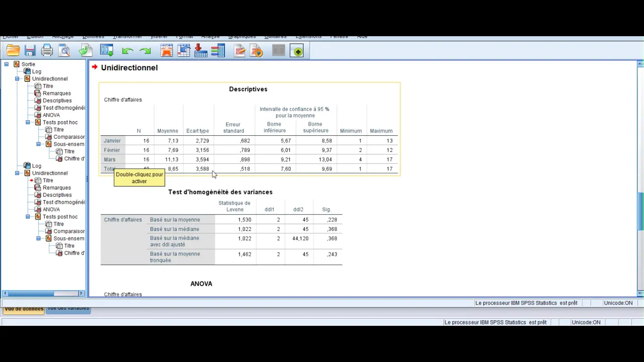644x362 pixels.
Task: Select the Sortie root node
Action: 28,64
